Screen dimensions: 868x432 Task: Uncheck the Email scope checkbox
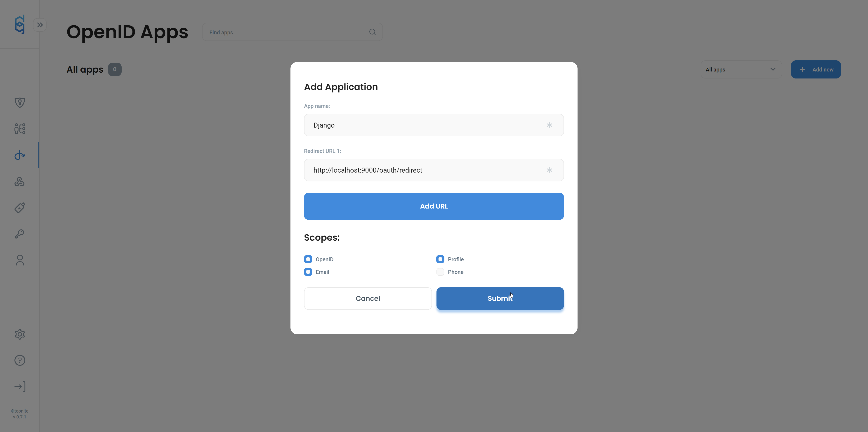[x=308, y=272]
